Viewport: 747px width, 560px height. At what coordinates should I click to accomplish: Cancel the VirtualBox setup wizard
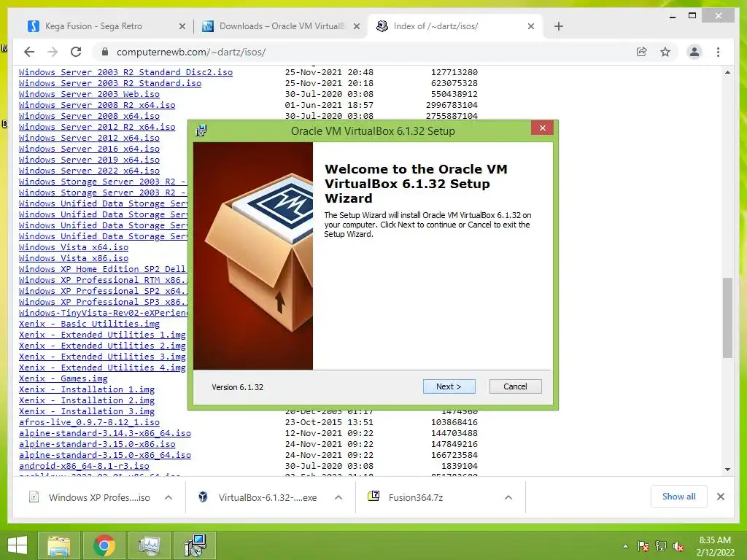point(516,386)
